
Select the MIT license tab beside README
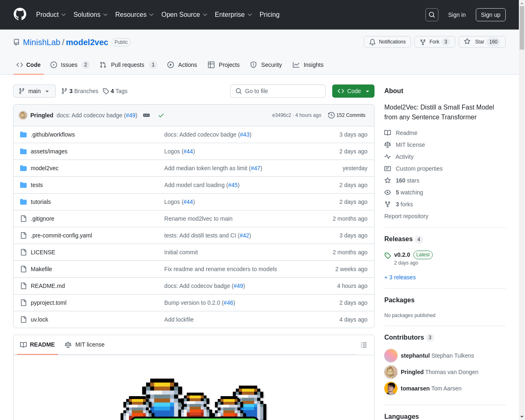pyautogui.click(x=84, y=345)
